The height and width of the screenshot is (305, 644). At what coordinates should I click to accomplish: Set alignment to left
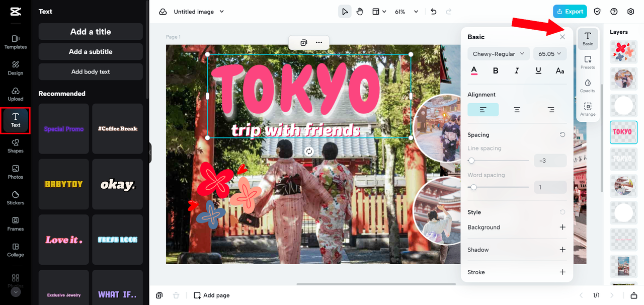[483, 110]
